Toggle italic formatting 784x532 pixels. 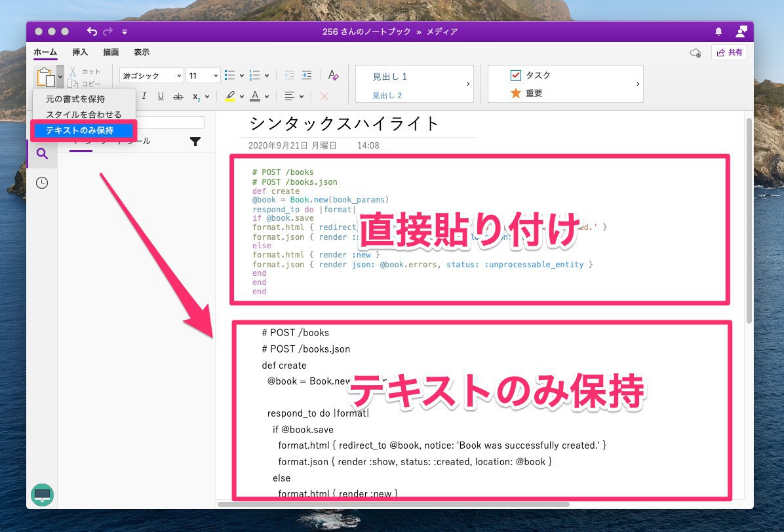click(144, 96)
